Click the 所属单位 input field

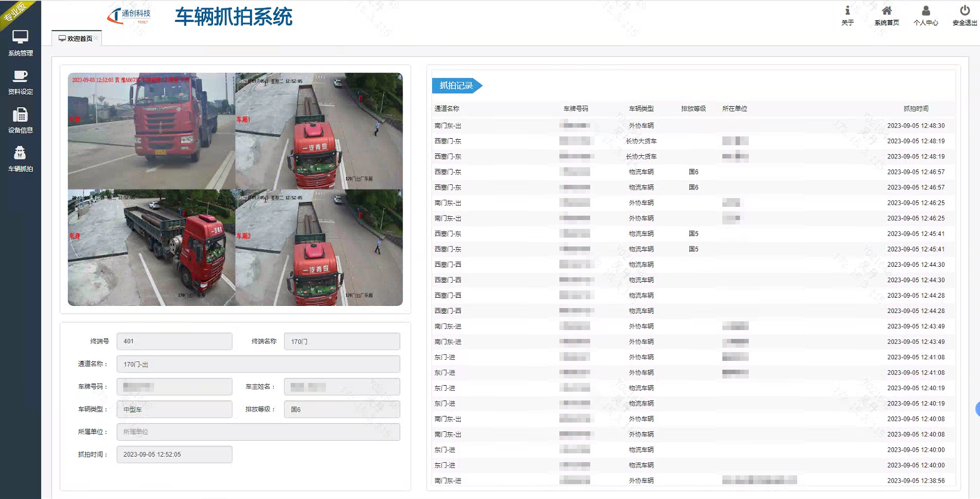[x=258, y=431]
